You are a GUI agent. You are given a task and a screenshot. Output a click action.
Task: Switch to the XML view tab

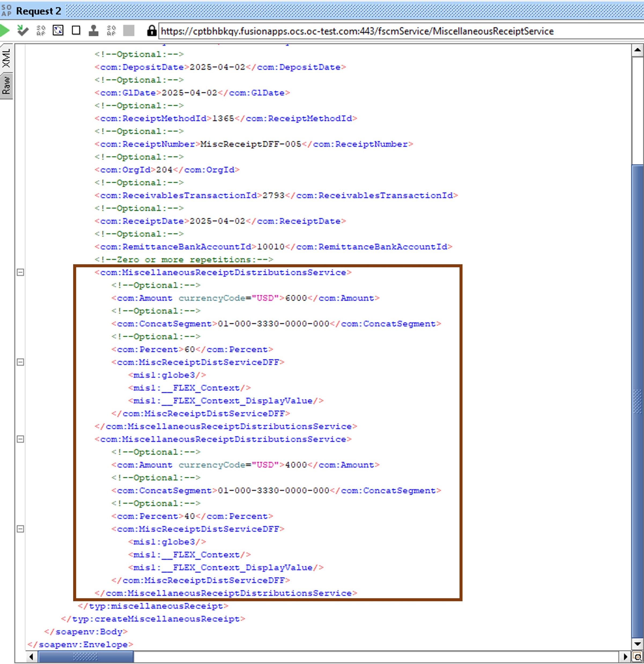pos(6,58)
